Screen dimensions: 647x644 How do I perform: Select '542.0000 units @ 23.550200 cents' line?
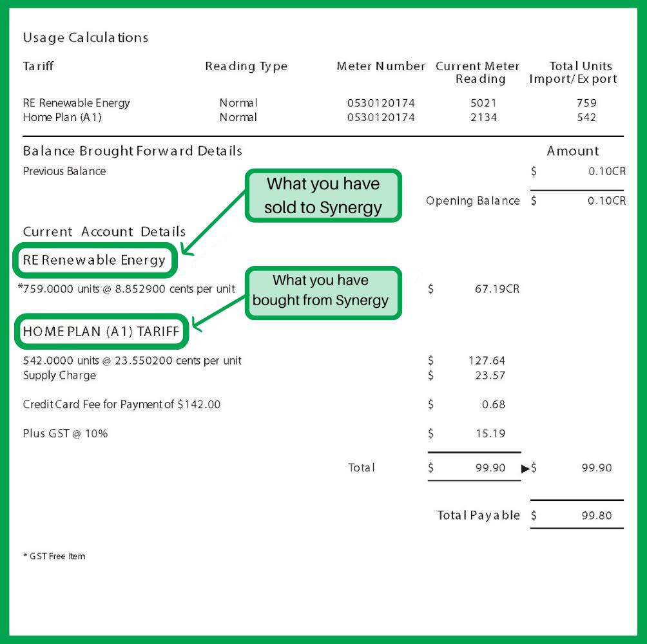click(132, 361)
